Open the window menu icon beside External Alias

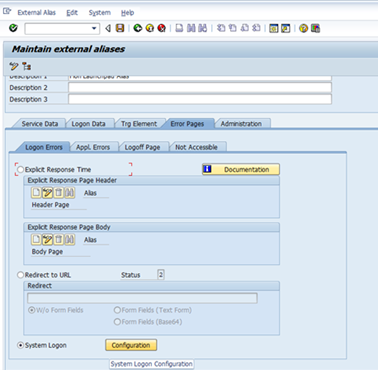7,12
